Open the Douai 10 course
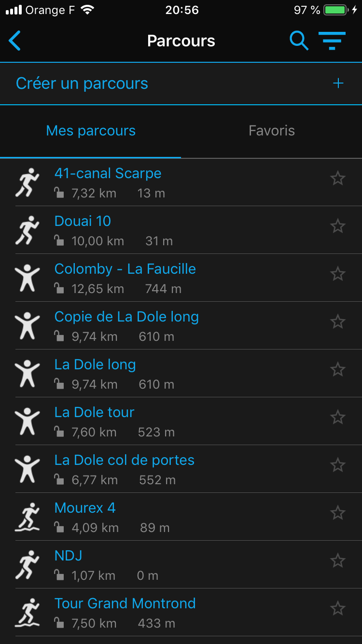Image resolution: width=362 pixels, height=644 pixels. [x=83, y=221]
